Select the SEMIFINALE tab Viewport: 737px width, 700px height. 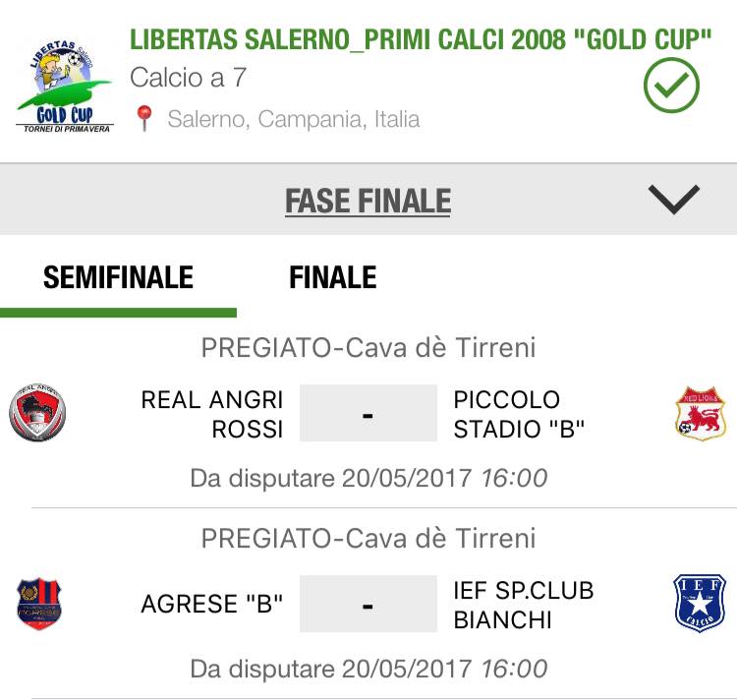tap(118, 277)
